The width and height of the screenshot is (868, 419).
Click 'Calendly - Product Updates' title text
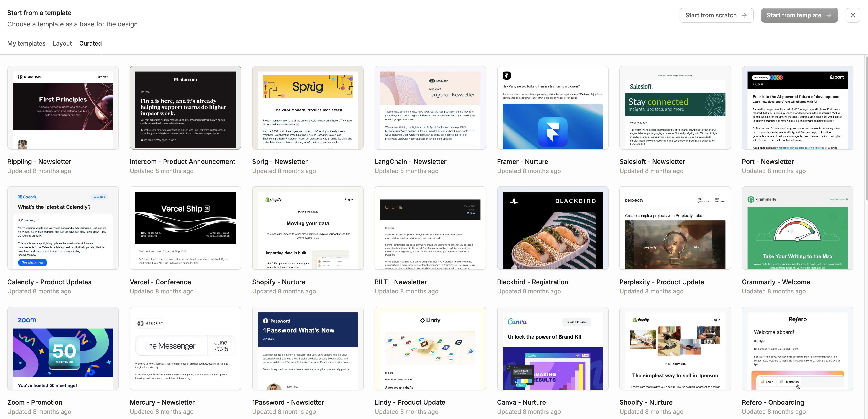(x=49, y=282)
